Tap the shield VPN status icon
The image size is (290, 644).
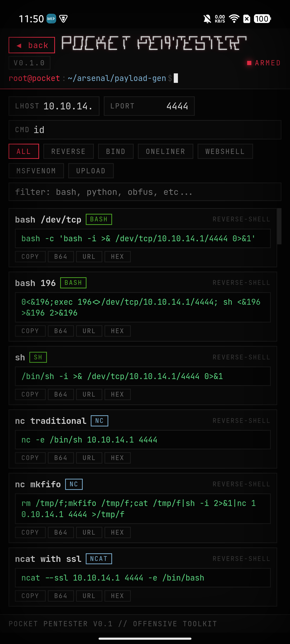coord(63,19)
